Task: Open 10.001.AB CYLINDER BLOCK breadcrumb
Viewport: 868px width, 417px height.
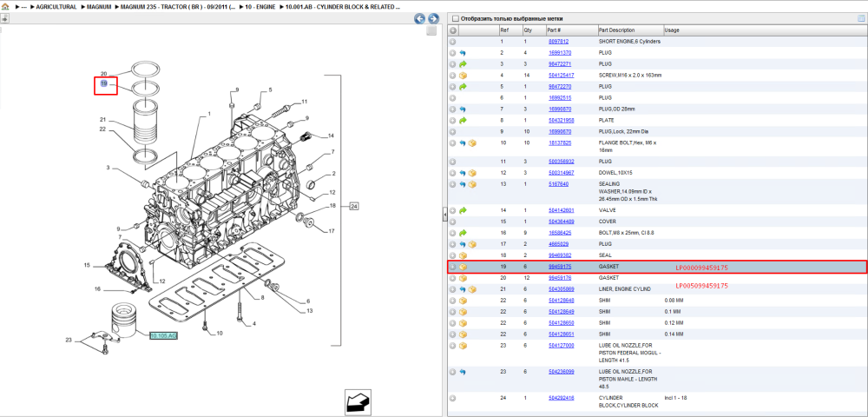Action: [343, 7]
